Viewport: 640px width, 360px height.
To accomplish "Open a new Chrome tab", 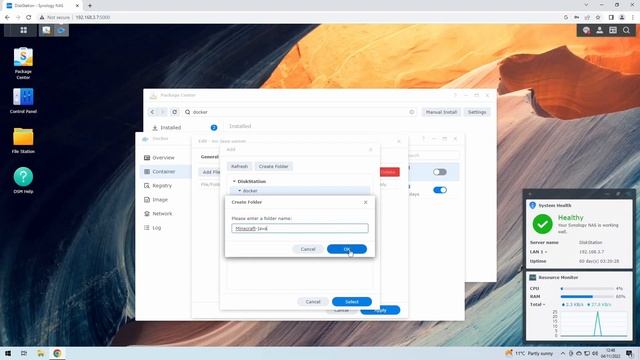I will (x=90, y=5).
